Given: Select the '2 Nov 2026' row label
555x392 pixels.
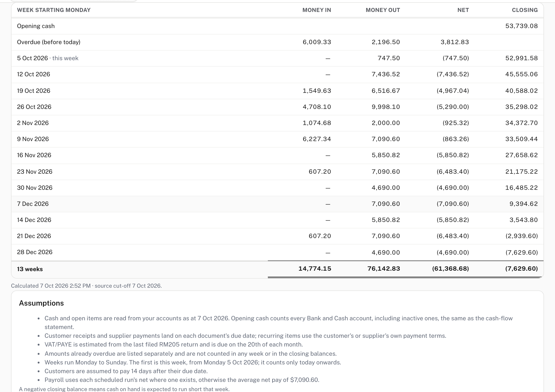Looking at the screenshot, I should pyautogui.click(x=33, y=123).
